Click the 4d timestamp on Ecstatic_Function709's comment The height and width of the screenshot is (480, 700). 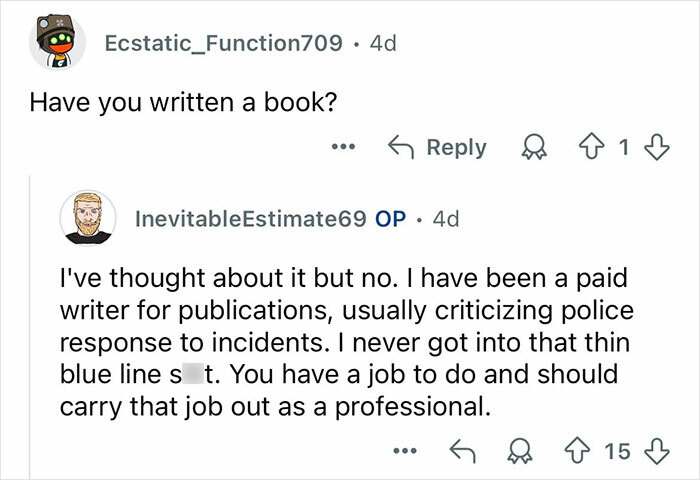[383, 44]
